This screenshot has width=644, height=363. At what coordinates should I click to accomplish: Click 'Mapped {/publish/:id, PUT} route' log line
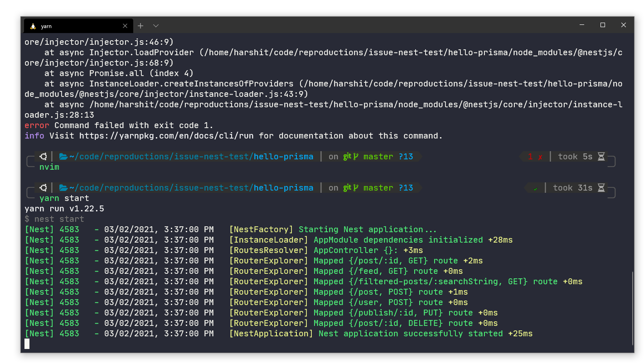[x=393, y=313]
